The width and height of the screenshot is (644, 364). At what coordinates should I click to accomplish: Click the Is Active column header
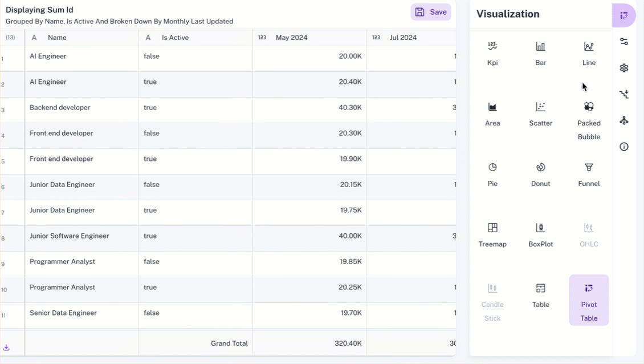195,38
